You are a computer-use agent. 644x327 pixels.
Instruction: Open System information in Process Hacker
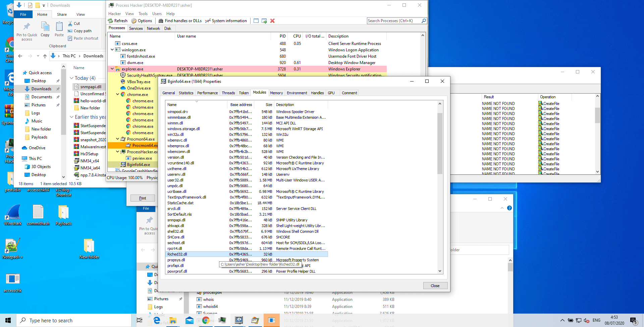pos(226,21)
